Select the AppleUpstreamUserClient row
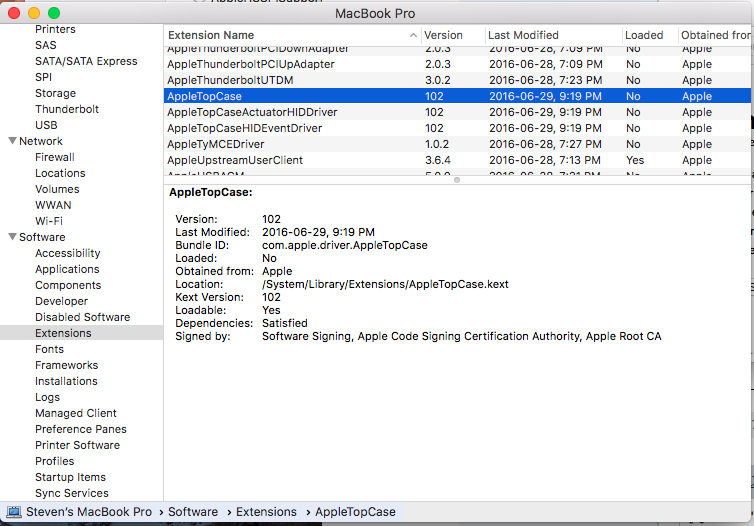The height and width of the screenshot is (526, 754). (457, 160)
